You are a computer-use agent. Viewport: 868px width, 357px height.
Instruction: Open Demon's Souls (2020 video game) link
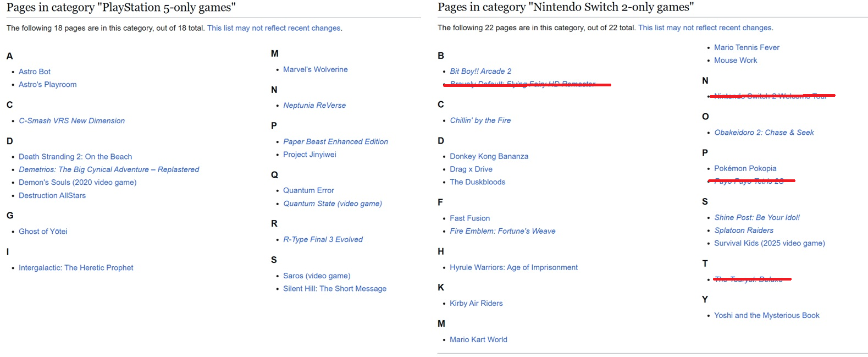pos(78,182)
